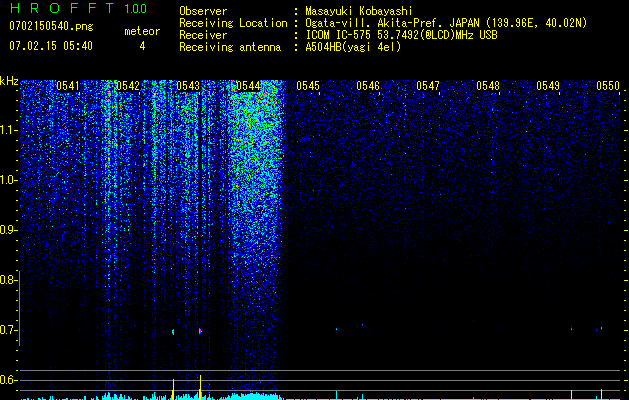Click the 0545 time marker
This screenshot has width=629, height=400.
[308, 86]
